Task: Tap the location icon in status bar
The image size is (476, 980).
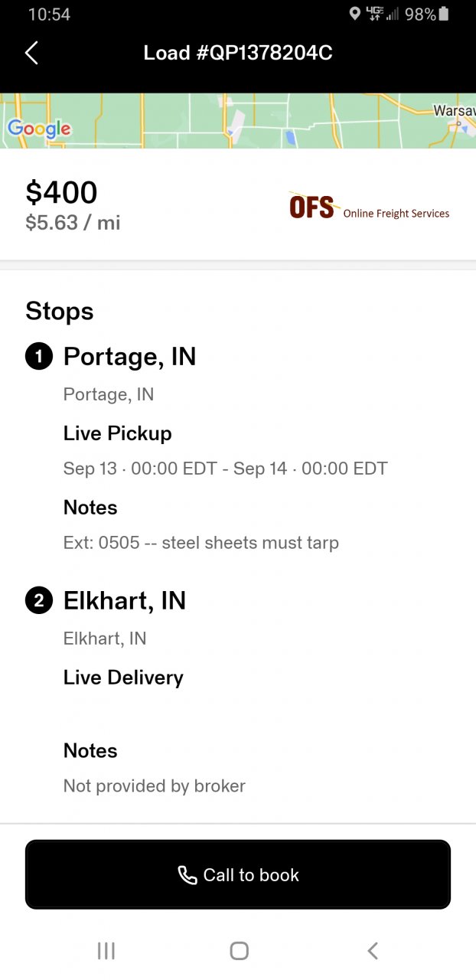Action: coord(354,14)
